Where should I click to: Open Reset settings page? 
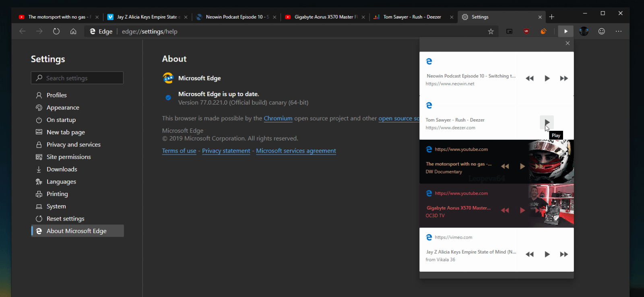click(x=77, y=219)
